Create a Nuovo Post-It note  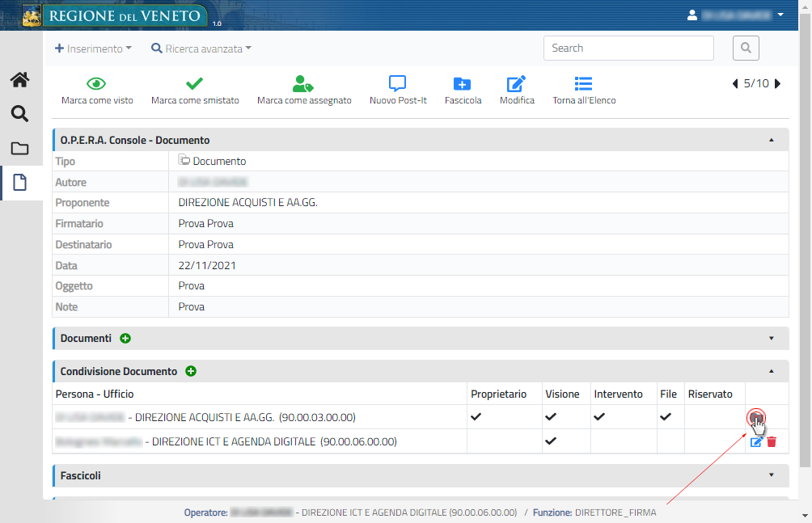point(397,84)
